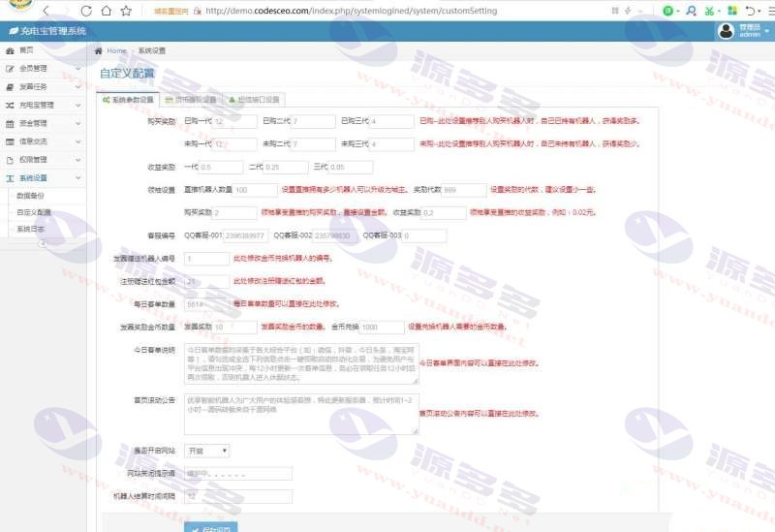Click the dashboard icon beside 首页
This screenshot has height=532, width=775.
10,51
